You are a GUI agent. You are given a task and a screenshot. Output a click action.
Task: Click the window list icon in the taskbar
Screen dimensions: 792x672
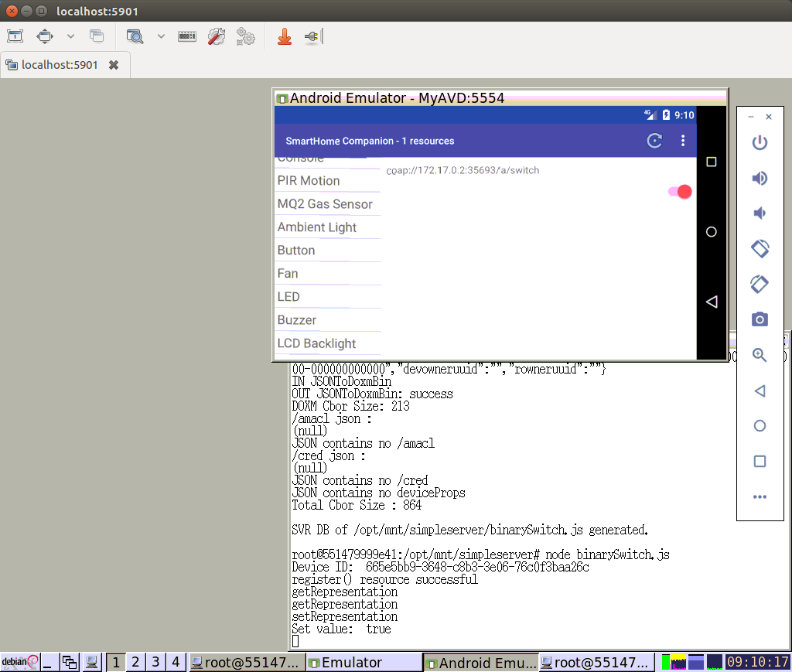pos(70,662)
